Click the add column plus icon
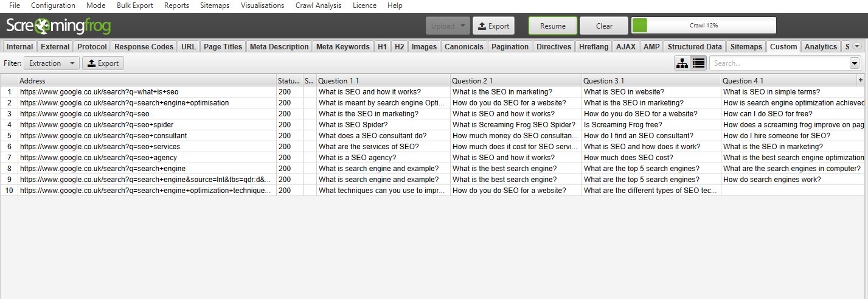The image size is (868, 299). pyautogui.click(x=860, y=80)
